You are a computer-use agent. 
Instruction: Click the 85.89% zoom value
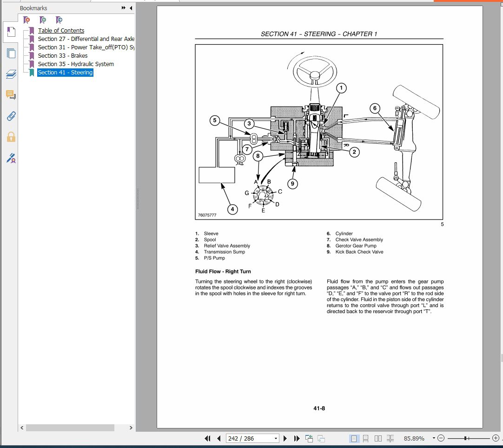click(x=414, y=438)
